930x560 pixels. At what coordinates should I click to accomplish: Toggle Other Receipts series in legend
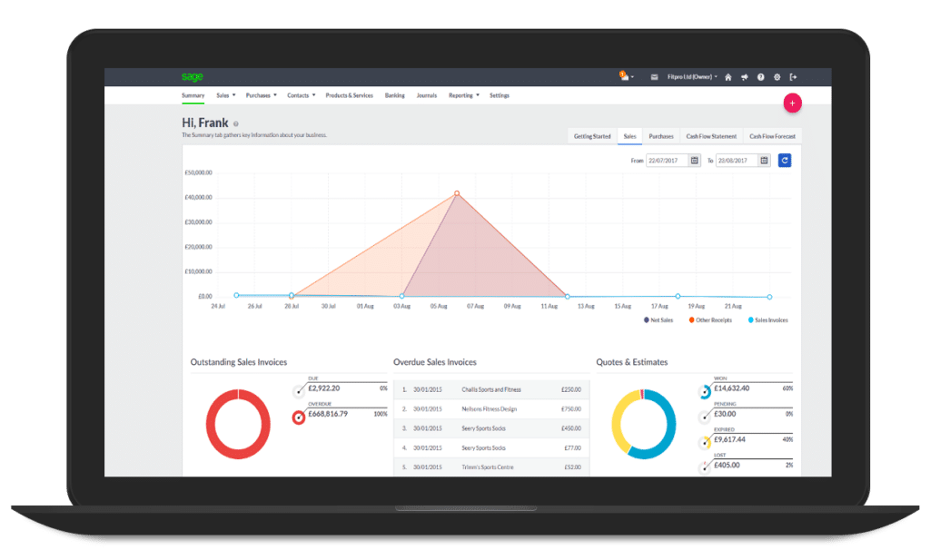[710, 320]
